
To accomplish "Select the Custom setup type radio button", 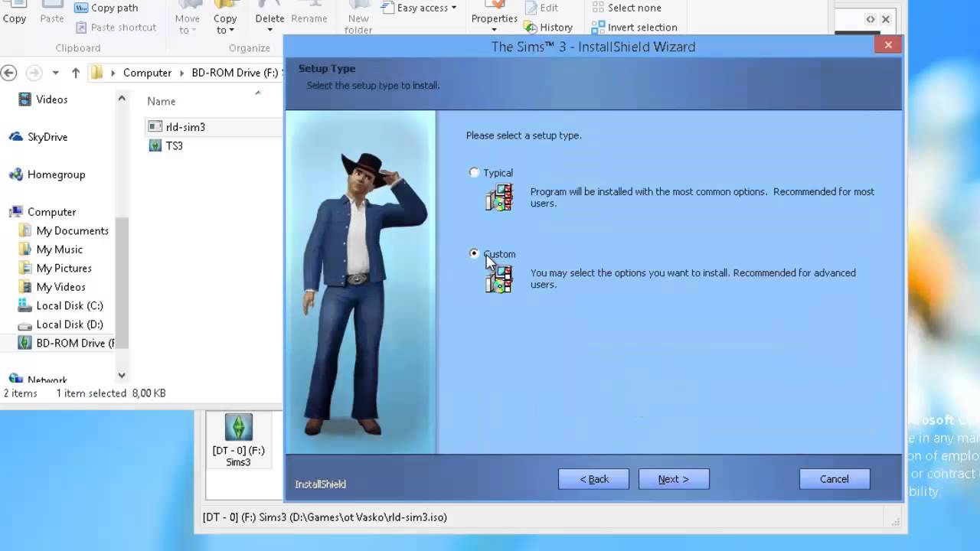I will [x=474, y=253].
